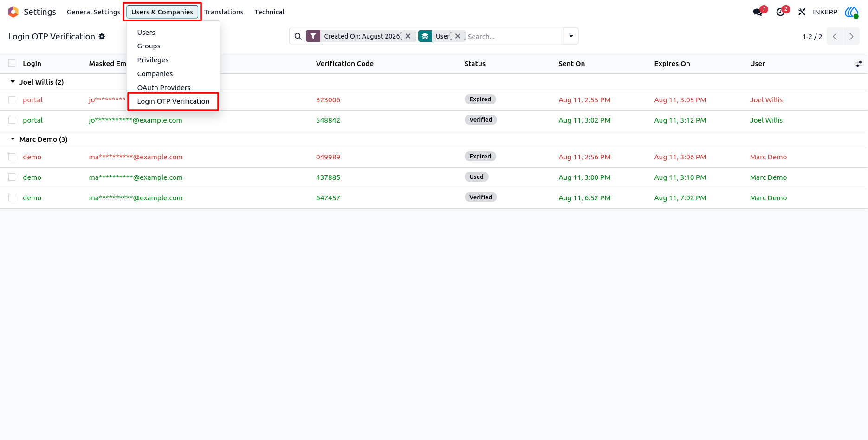Click the 1-2 / 2 pager counter
This screenshot has height=440, width=868.
click(x=812, y=37)
